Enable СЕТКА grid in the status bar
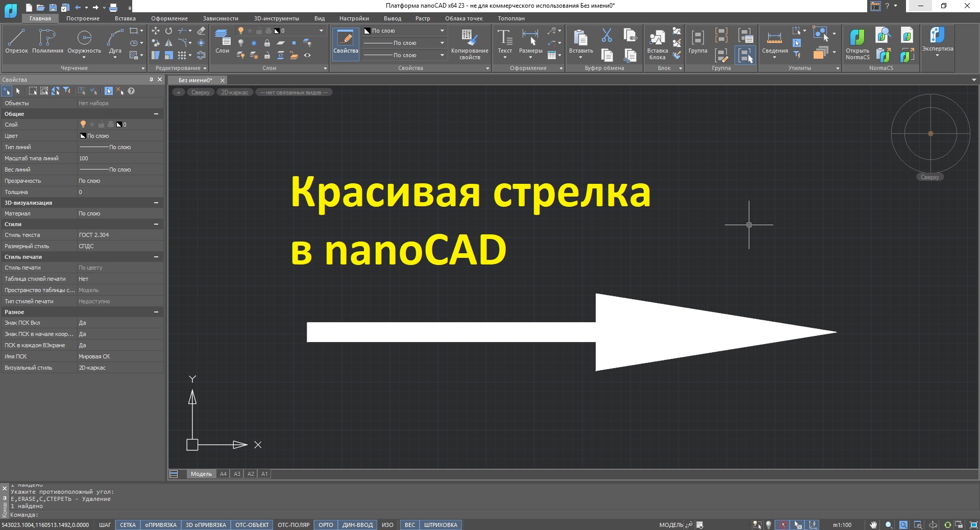This screenshot has height=530, width=980. coord(128,525)
